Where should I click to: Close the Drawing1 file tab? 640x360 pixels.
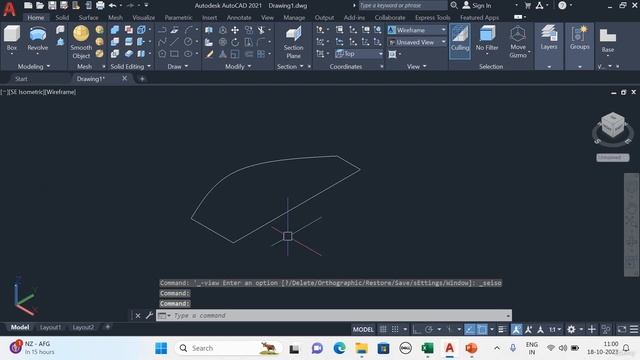(x=124, y=78)
